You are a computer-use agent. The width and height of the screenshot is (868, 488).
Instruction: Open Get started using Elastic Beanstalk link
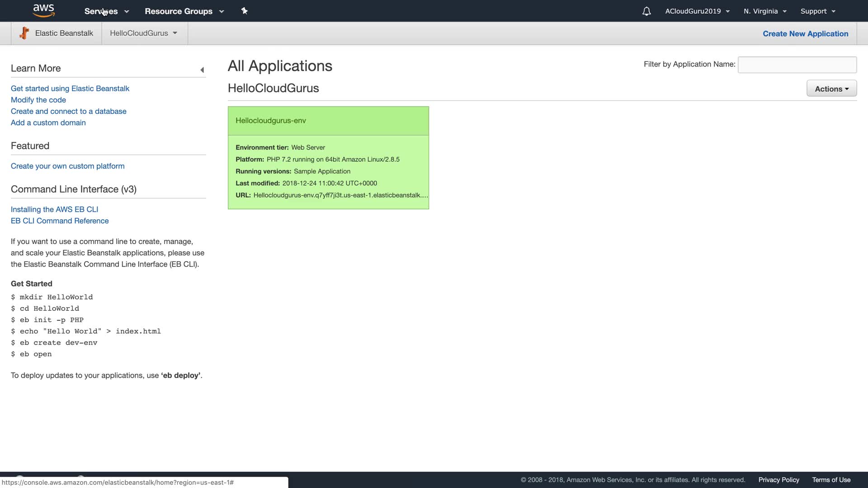[x=70, y=89]
